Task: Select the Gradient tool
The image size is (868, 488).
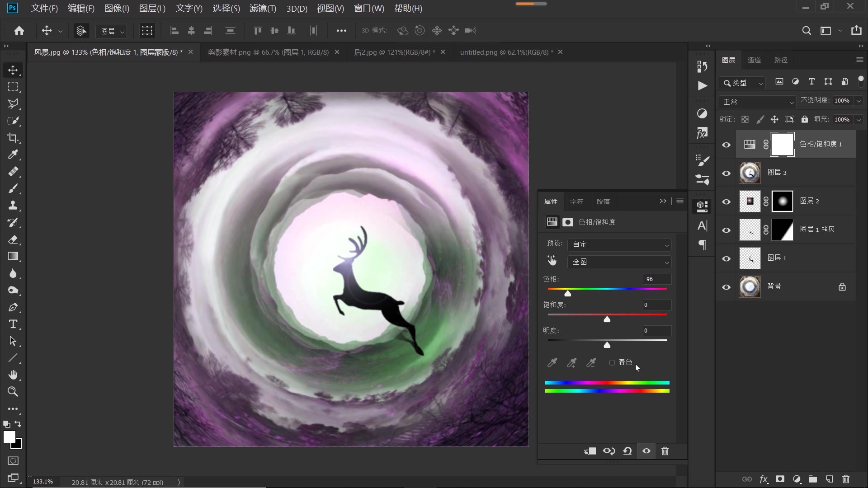Action: [13, 256]
